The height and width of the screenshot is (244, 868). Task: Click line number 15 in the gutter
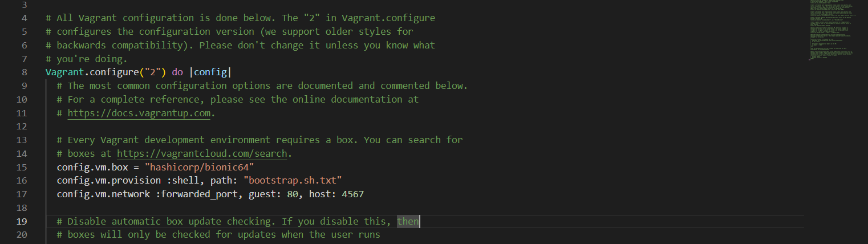tap(22, 168)
